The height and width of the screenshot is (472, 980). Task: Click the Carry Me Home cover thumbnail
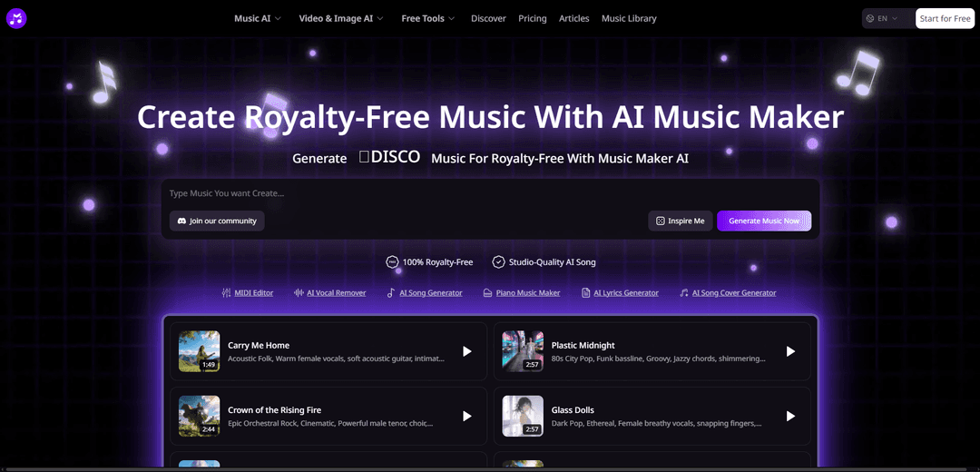[199, 351]
